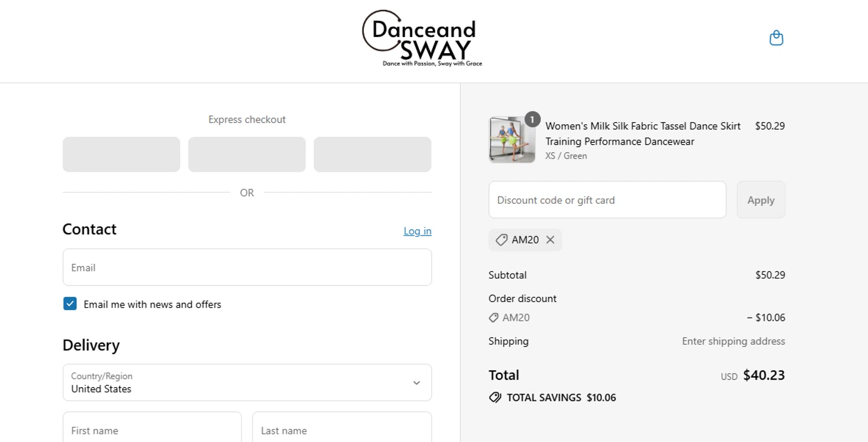The width and height of the screenshot is (868, 442).
Task: Click the quantity badge on product image
Action: tap(532, 119)
